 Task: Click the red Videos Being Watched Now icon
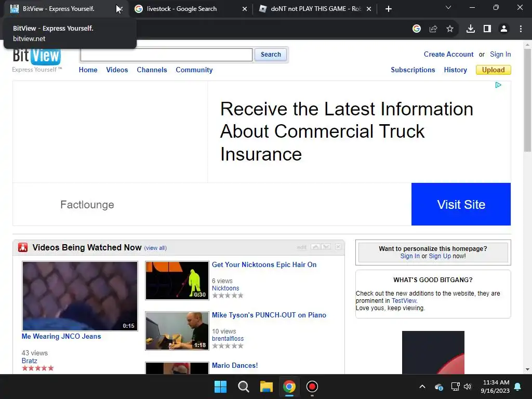coord(23,247)
